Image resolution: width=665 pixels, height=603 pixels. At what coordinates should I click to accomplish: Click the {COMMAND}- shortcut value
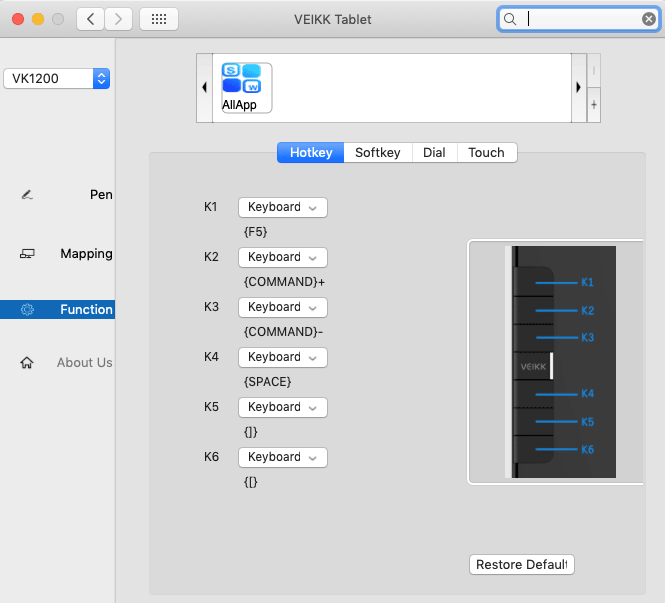click(283, 332)
